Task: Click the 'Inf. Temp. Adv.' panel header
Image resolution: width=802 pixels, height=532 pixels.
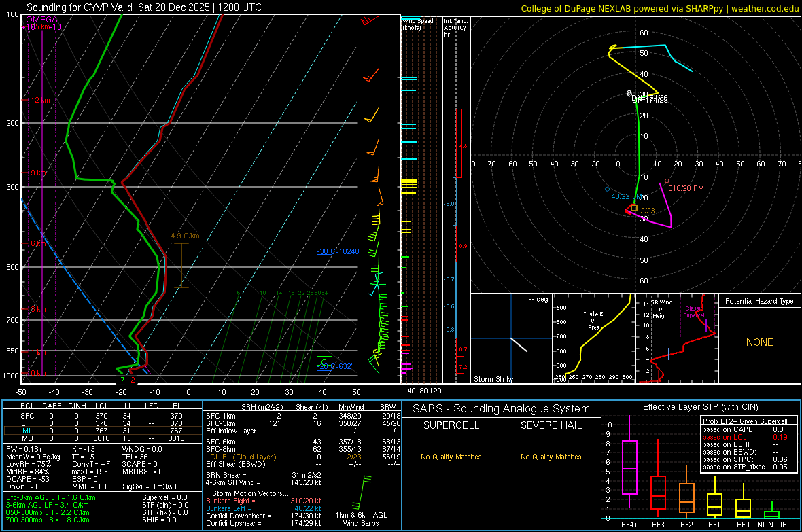Action: [x=455, y=28]
